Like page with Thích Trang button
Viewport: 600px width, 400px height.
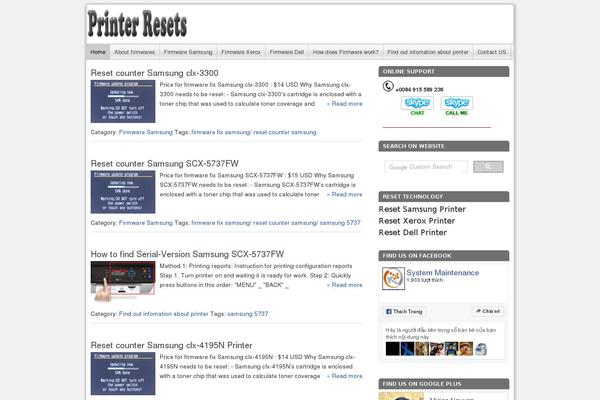[x=404, y=312]
